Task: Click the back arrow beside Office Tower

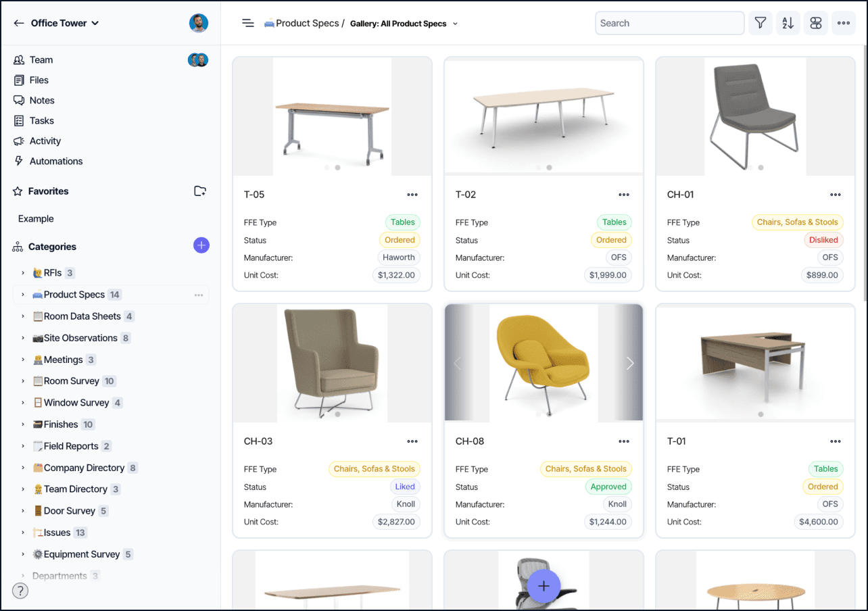Action: [x=18, y=23]
